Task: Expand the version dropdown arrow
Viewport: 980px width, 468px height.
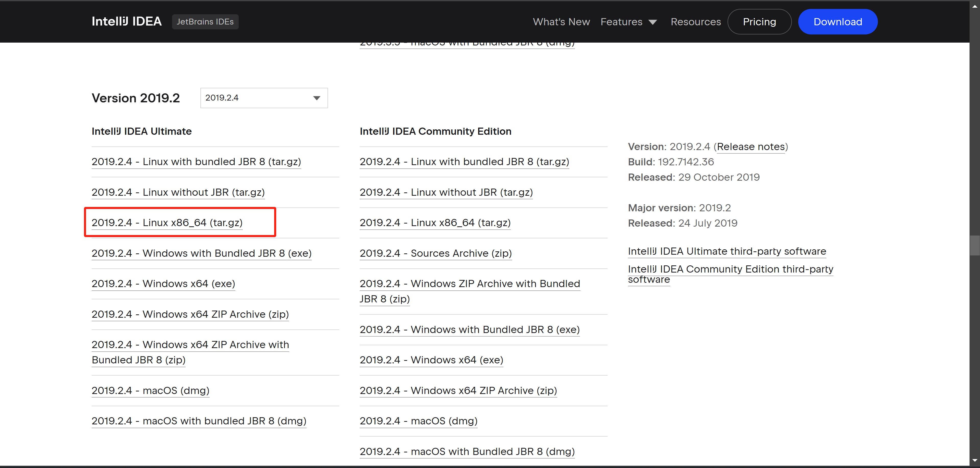Action: coord(316,98)
